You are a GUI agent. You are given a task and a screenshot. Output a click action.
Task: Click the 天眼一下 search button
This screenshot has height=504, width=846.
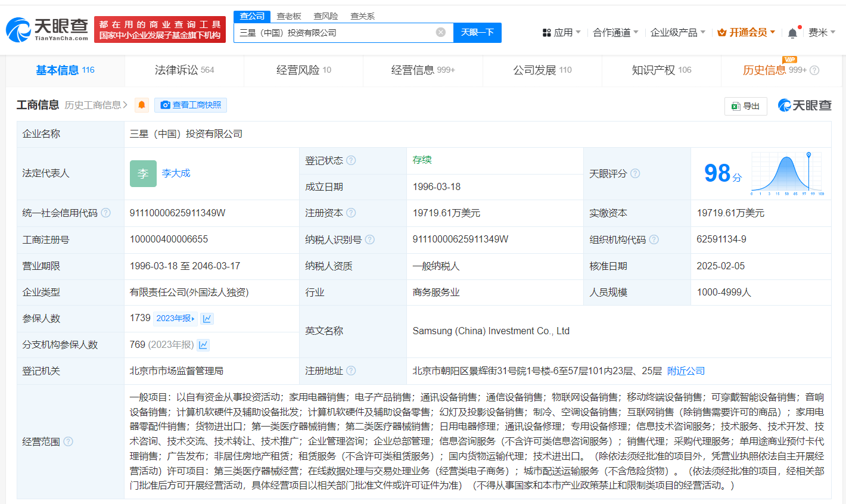tap(477, 32)
